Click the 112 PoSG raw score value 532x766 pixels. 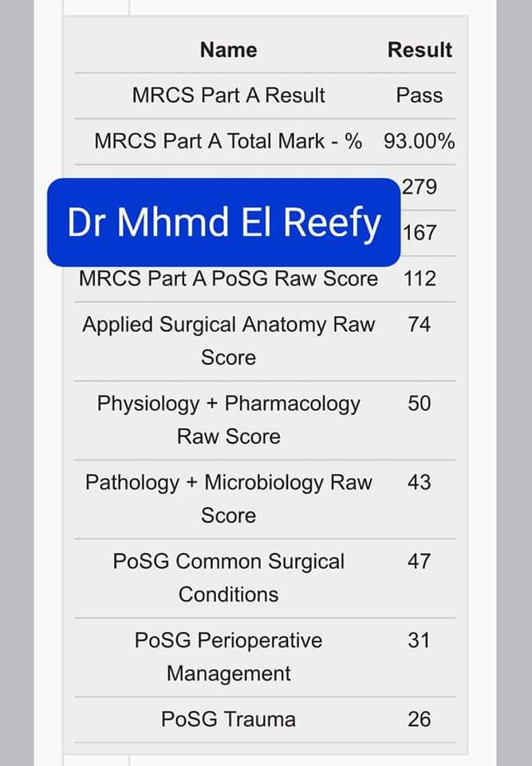coord(420,278)
